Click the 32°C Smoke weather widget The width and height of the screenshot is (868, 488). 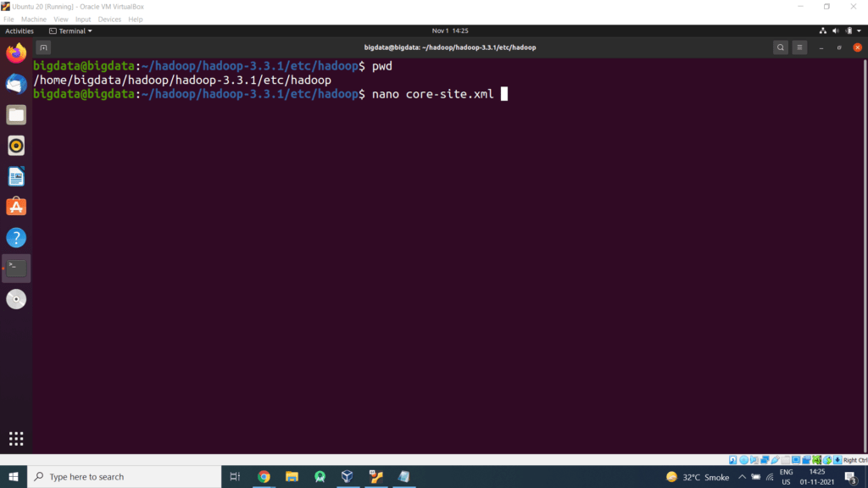[698, 477]
